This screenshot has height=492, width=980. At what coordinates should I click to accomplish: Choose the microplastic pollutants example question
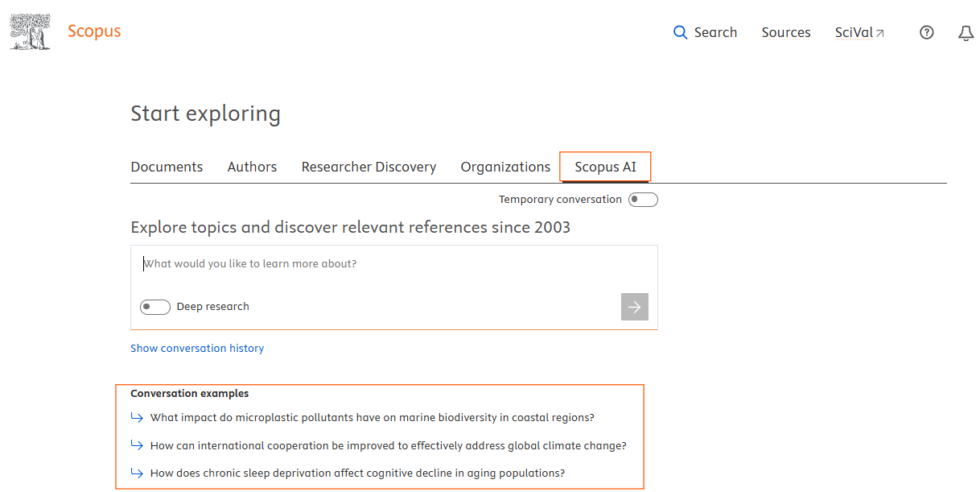pyautogui.click(x=372, y=418)
